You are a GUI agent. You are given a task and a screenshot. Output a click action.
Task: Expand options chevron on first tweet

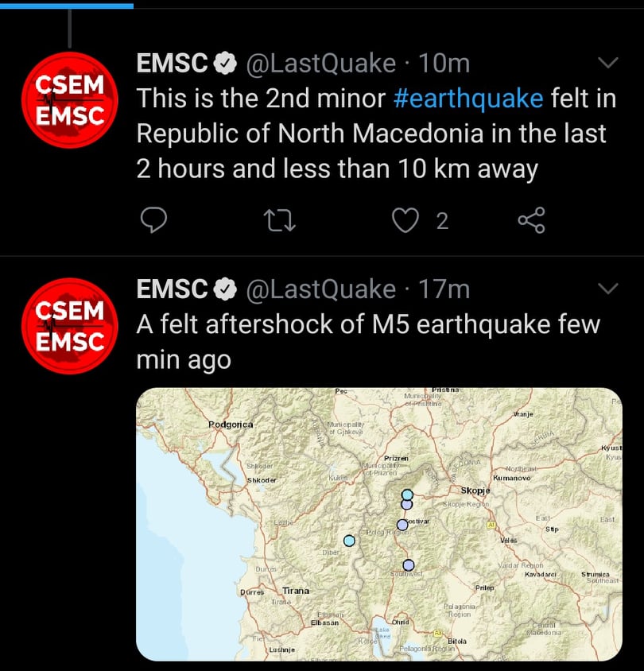[608, 63]
